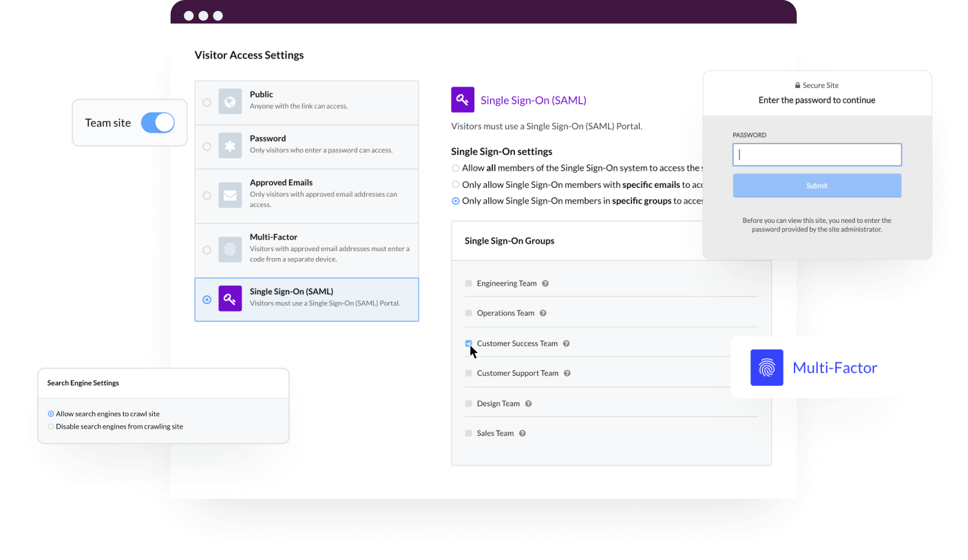
Task: Click the Engineering Team label
Action: [x=507, y=283]
